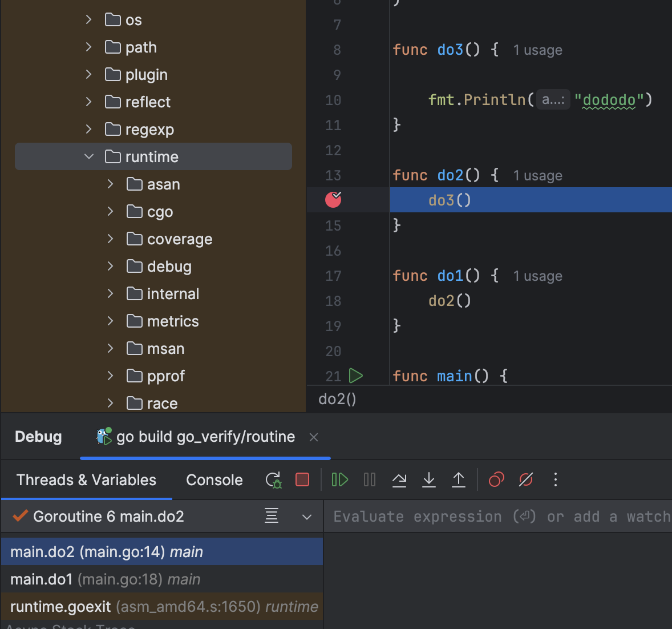Click the do2() breadcrumb below the editor
This screenshot has height=629, width=672.
tap(337, 399)
